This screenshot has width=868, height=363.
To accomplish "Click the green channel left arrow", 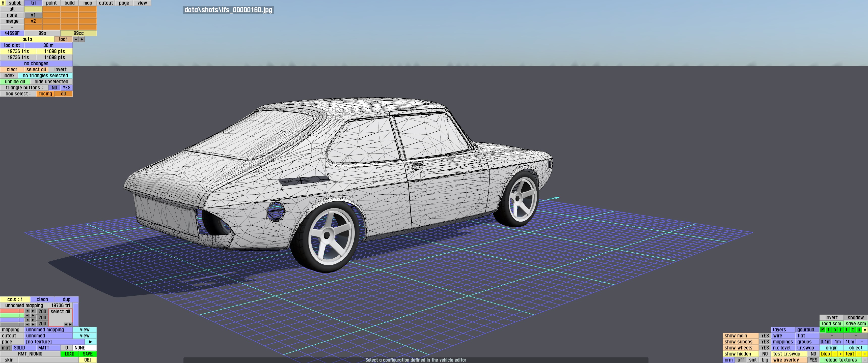I will point(27,316).
